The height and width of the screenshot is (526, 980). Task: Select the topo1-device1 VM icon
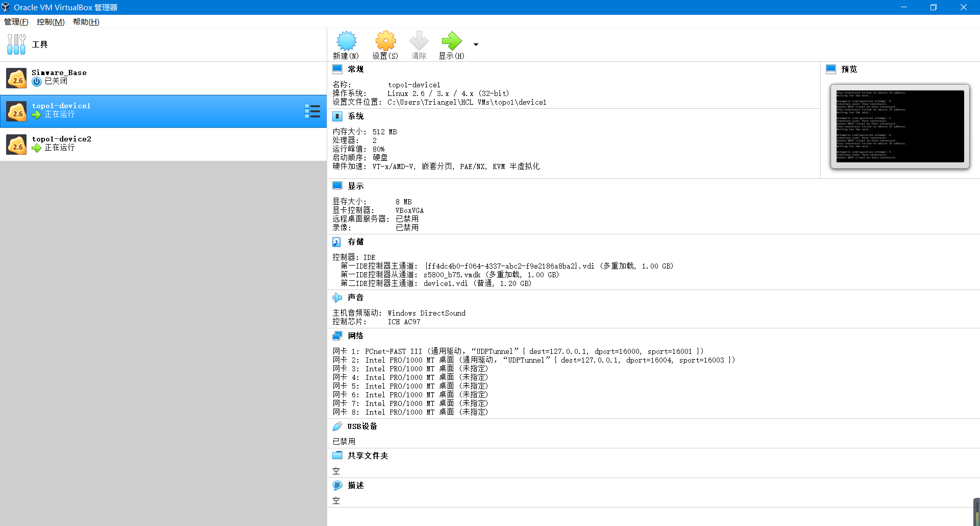[x=16, y=111]
